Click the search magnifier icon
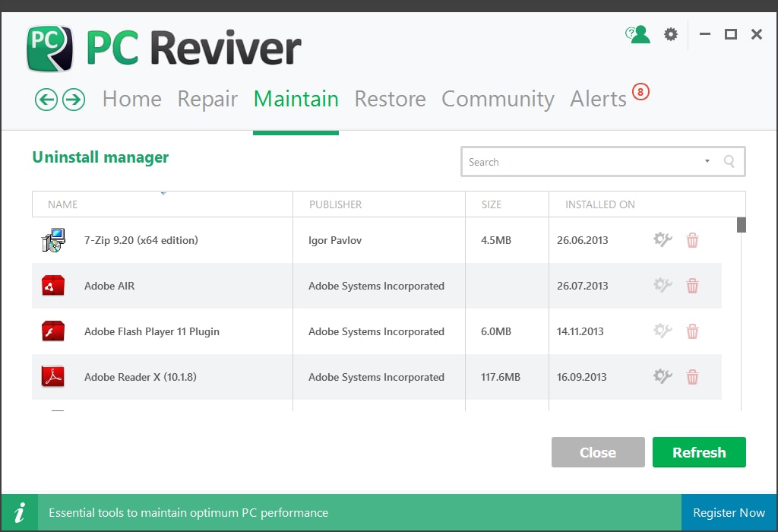The image size is (778, 532). [x=729, y=161]
